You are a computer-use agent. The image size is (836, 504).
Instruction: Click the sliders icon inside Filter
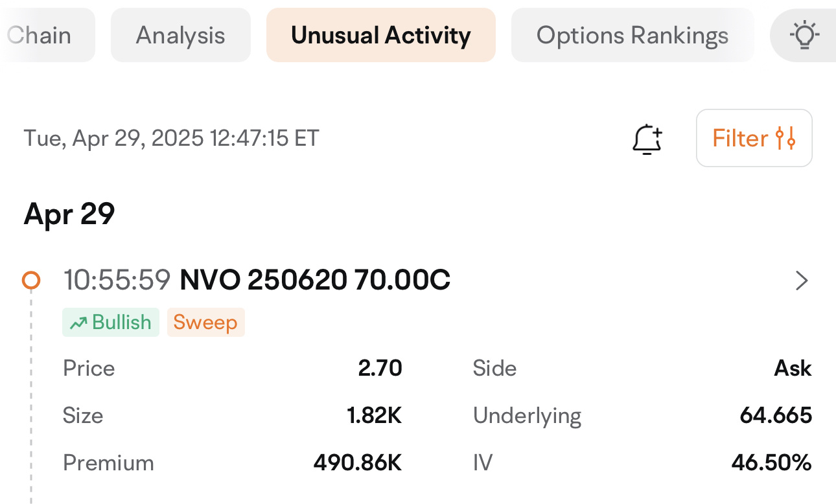pyautogui.click(x=785, y=138)
